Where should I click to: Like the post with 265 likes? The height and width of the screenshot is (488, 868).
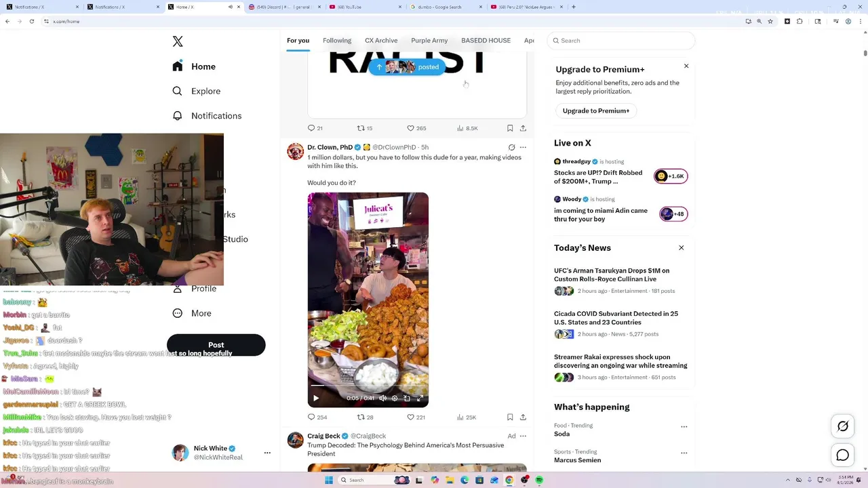coord(416,128)
